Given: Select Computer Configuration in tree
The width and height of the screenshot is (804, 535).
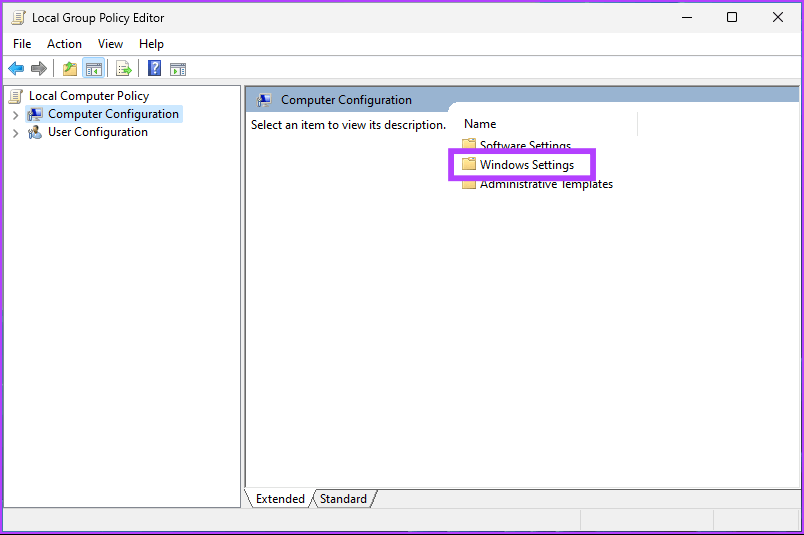Looking at the screenshot, I should point(113,114).
